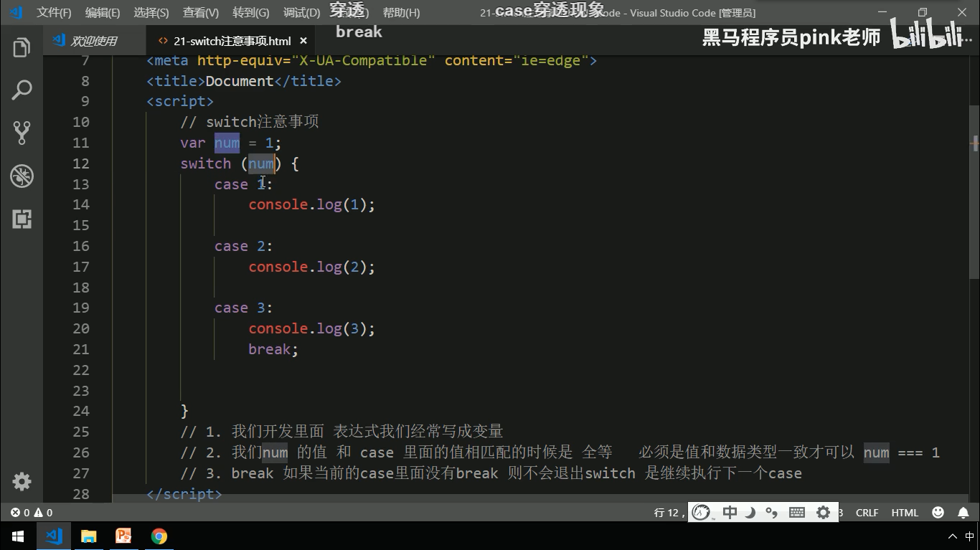This screenshot has height=550, width=980.
Task: Toggle the IME moon half-width mode icon
Action: pyautogui.click(x=750, y=512)
